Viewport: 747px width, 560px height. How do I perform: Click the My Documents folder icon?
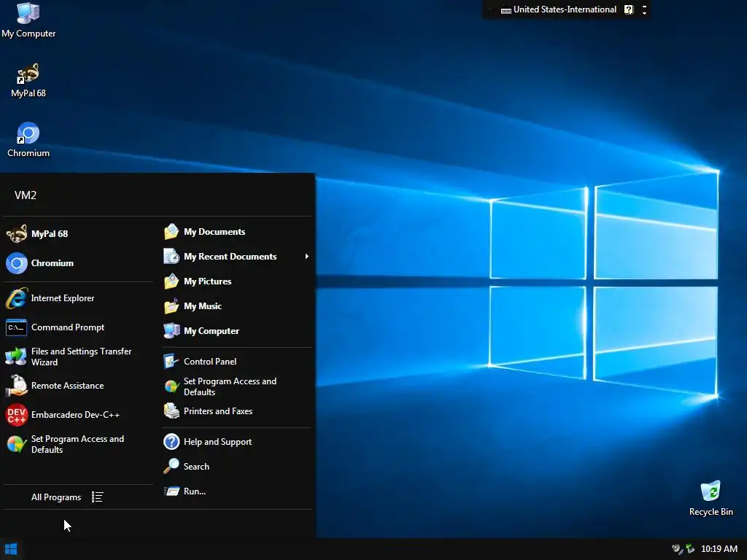pyautogui.click(x=171, y=232)
